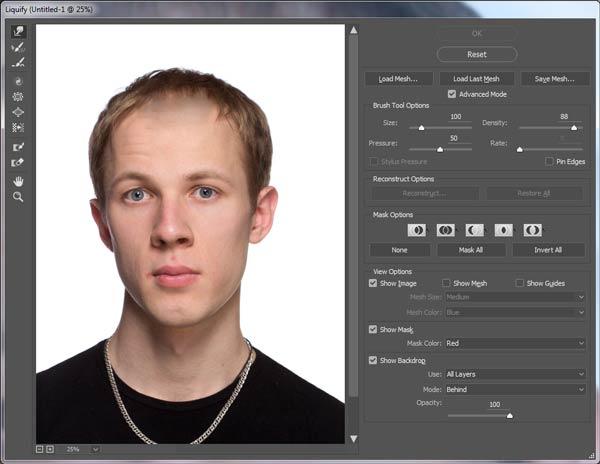Select the Zoom magnifier tool
Image resolution: width=600 pixels, height=464 pixels.
pos(18,197)
